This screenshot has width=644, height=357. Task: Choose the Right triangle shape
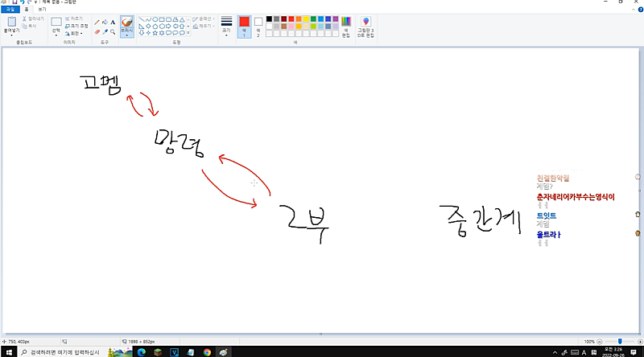coord(142,27)
